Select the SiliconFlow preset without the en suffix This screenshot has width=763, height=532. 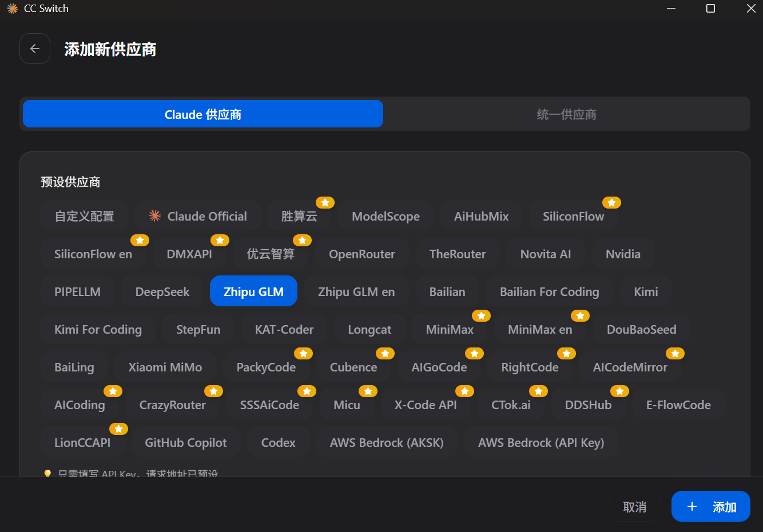pyautogui.click(x=573, y=216)
